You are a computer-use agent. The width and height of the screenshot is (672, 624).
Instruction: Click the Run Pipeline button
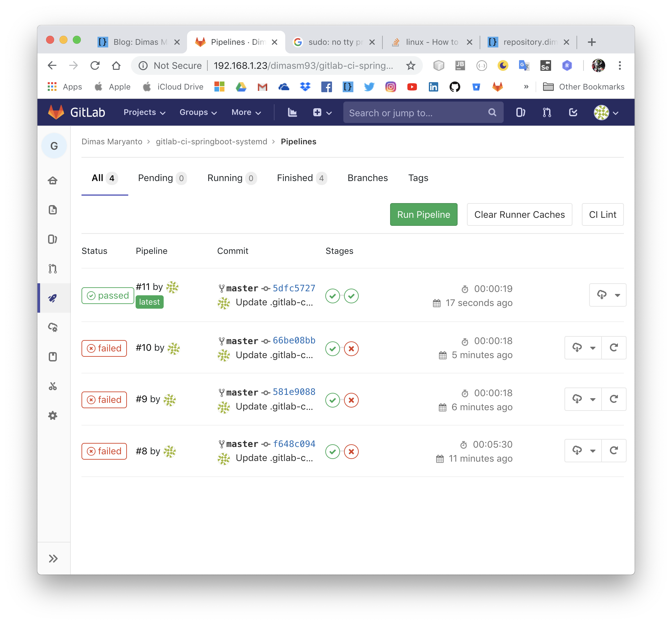pyautogui.click(x=424, y=214)
